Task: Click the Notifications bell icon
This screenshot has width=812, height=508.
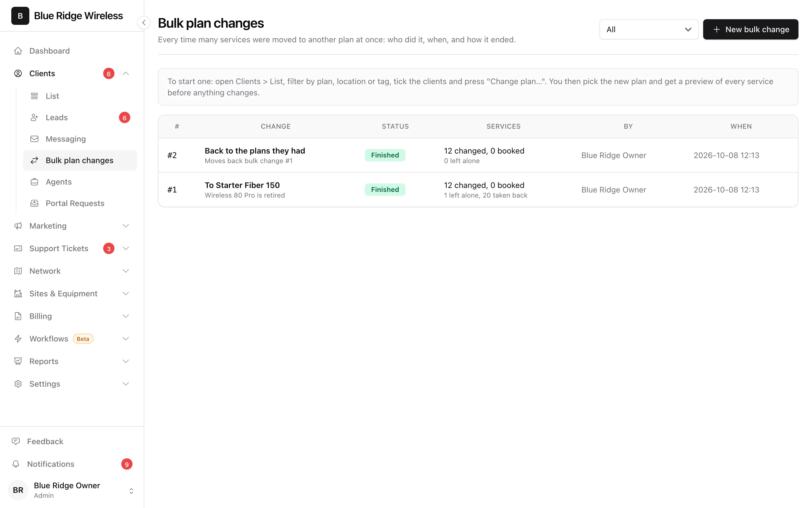Action: [16, 464]
